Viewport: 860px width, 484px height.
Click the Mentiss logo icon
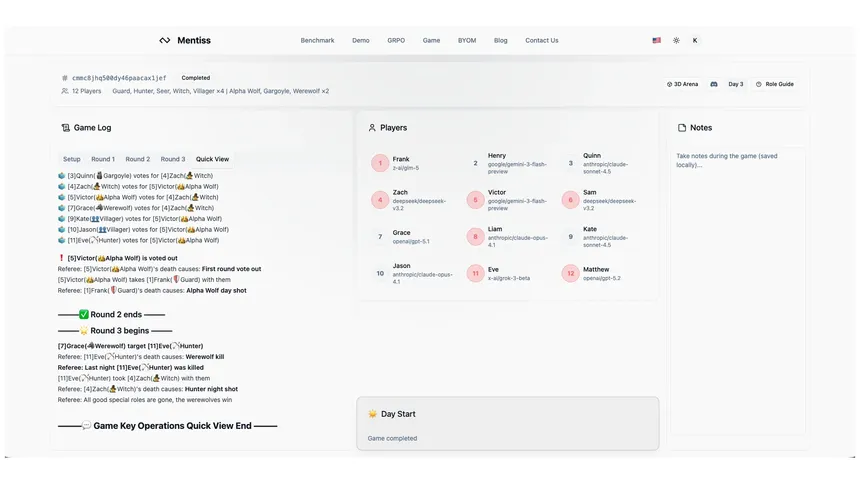coord(165,41)
